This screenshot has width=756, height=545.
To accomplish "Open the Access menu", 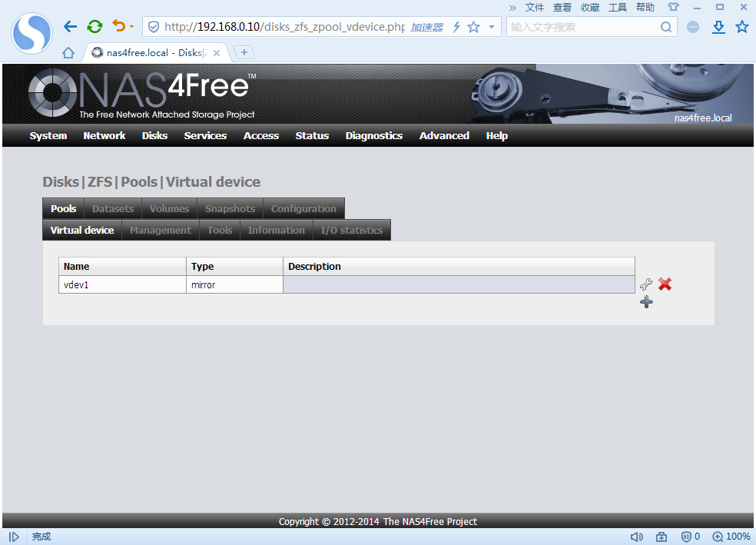I will pyautogui.click(x=261, y=135).
